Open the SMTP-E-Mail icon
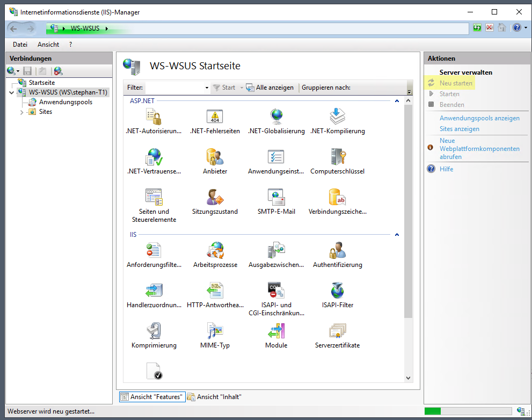Image resolution: width=532 pixels, height=420 pixels. 276,197
